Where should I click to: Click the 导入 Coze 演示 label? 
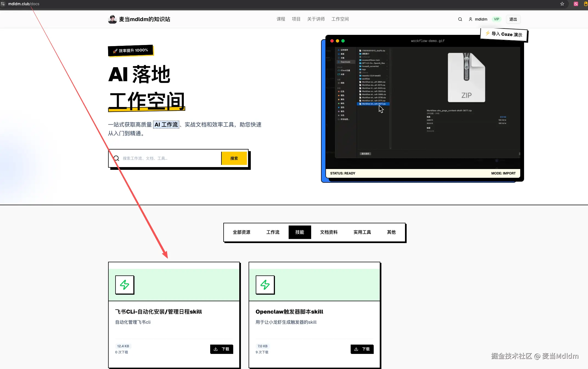click(504, 34)
